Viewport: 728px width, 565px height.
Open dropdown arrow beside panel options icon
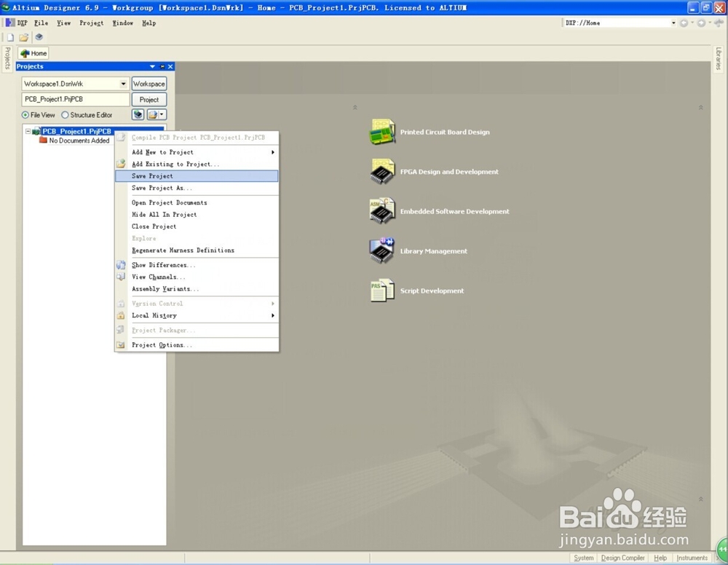pos(162,114)
